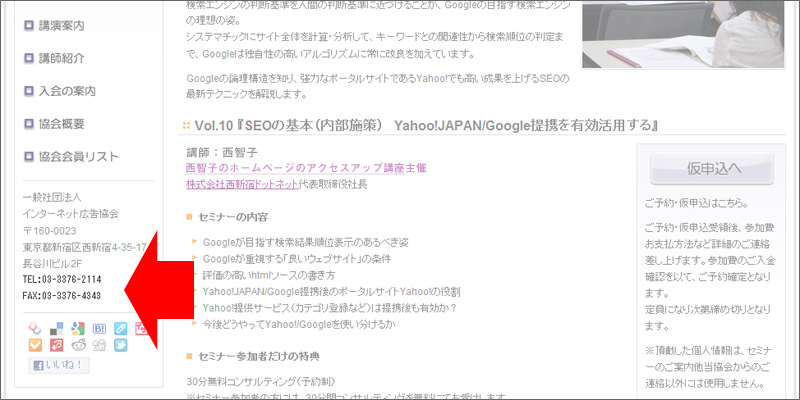Click the grey Digg share icon
This screenshot has height=400, width=800.
99,346
